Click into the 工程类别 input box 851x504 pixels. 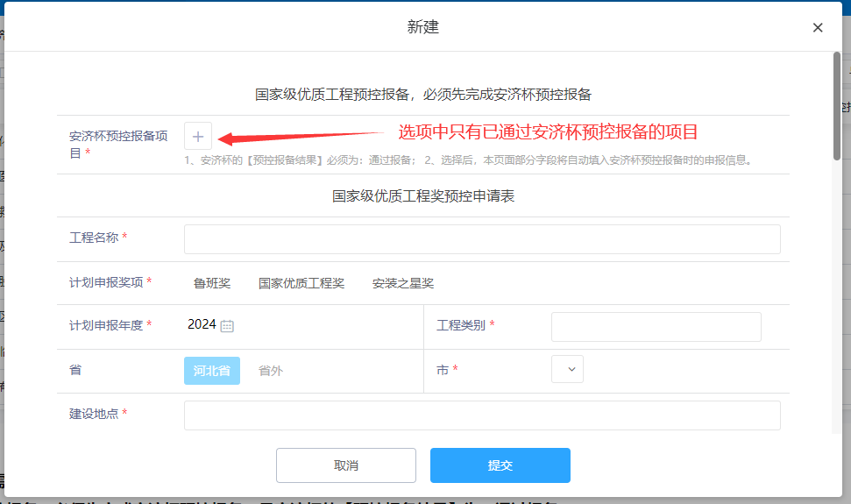click(656, 326)
